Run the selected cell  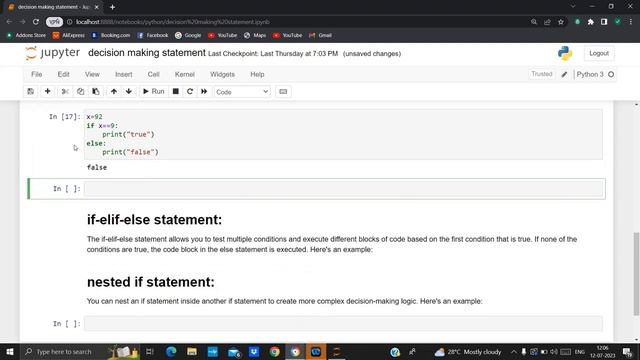coord(153,91)
